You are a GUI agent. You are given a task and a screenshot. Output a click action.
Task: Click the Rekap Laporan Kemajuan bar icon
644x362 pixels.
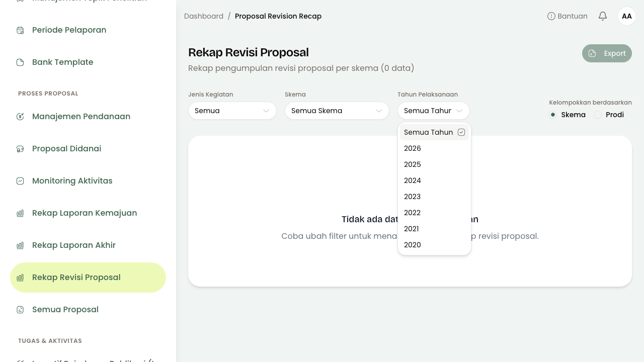(20, 213)
